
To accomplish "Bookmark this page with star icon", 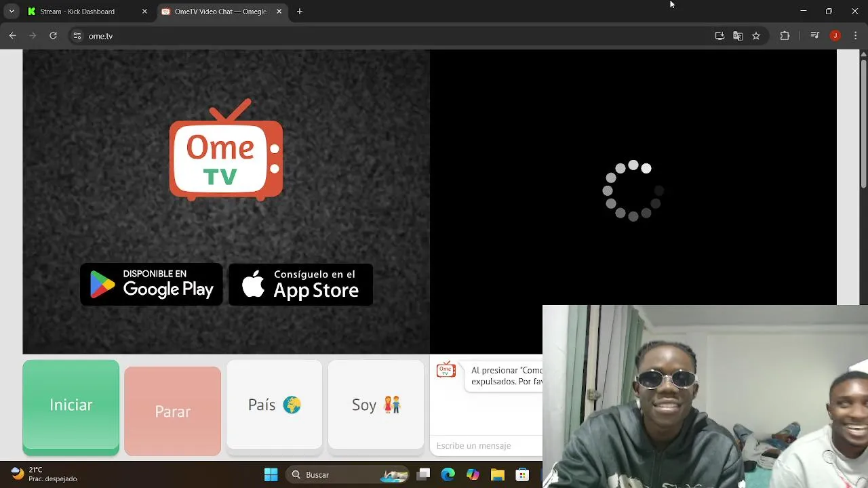I will point(756,36).
